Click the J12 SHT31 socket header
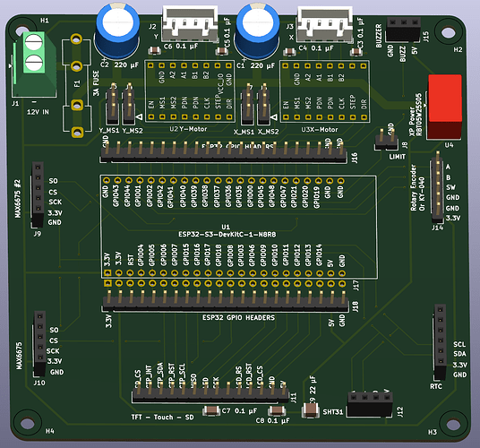Viewport: 480px width, 448px height. click(370, 403)
